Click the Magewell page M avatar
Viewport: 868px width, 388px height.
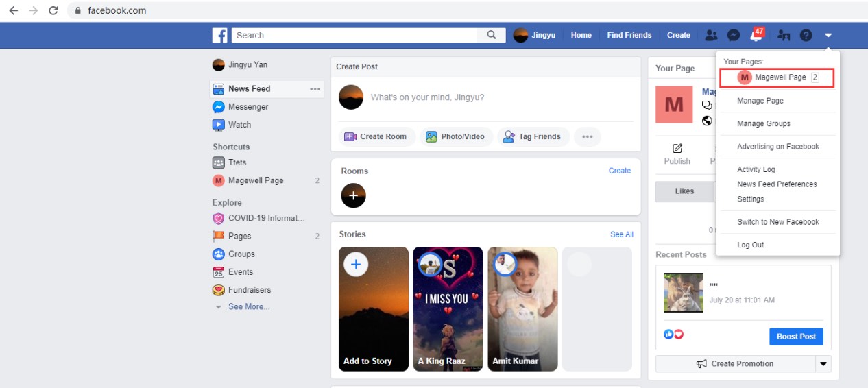tap(674, 105)
